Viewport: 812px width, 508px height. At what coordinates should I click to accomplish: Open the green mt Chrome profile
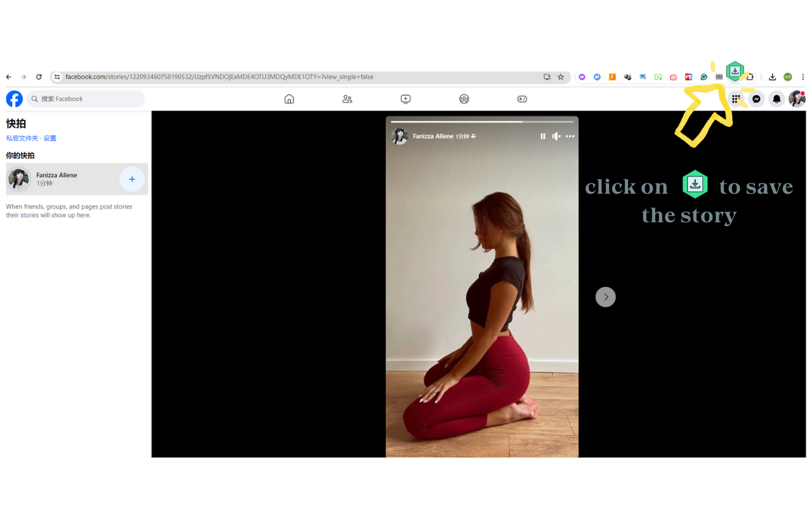tap(787, 77)
